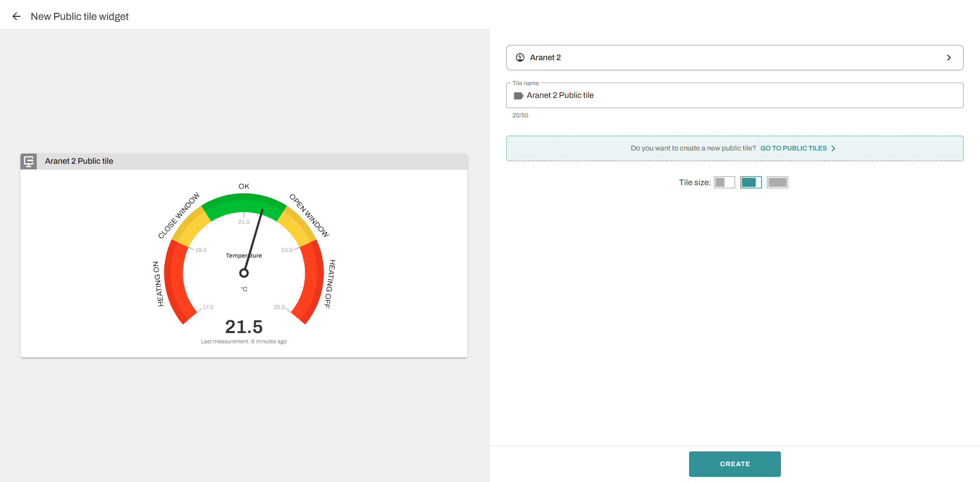The image size is (980, 482).
Task: Click into the Tile name text field
Action: coord(740,96)
